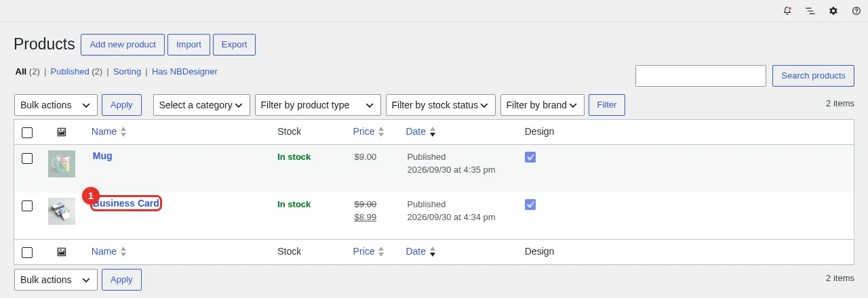Click the 2026/09/30 at 4:34 pm date
The height and width of the screenshot is (298, 868).
click(x=451, y=217)
